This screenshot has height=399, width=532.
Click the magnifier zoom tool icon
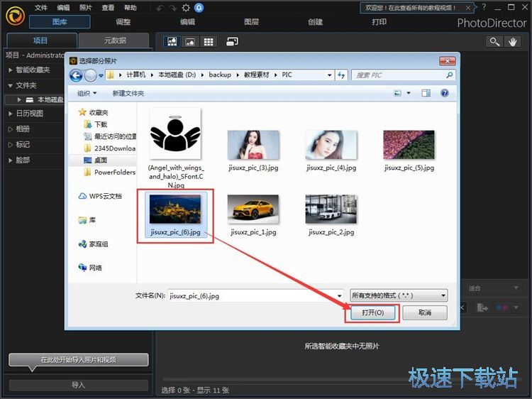pos(494,41)
